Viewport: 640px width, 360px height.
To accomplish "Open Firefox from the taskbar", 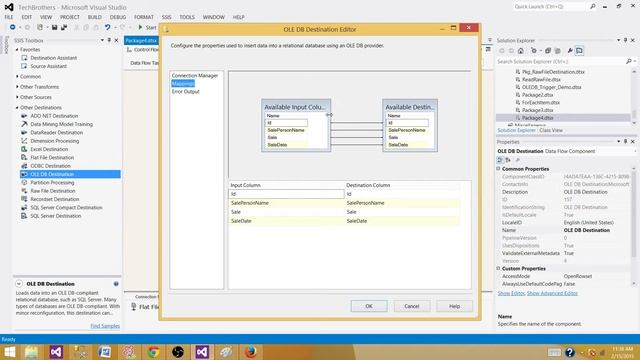I will [x=250, y=352].
